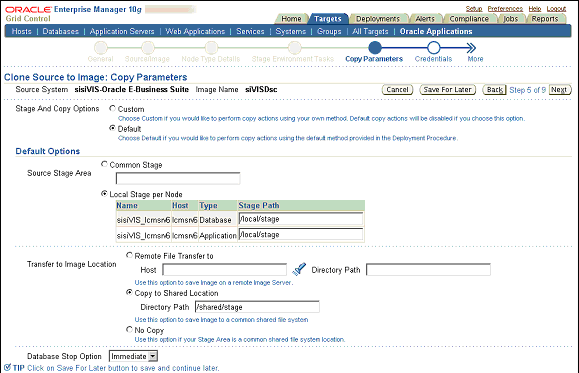579x373 pixels.
Task: Open the Compliance tab
Action: point(469,19)
